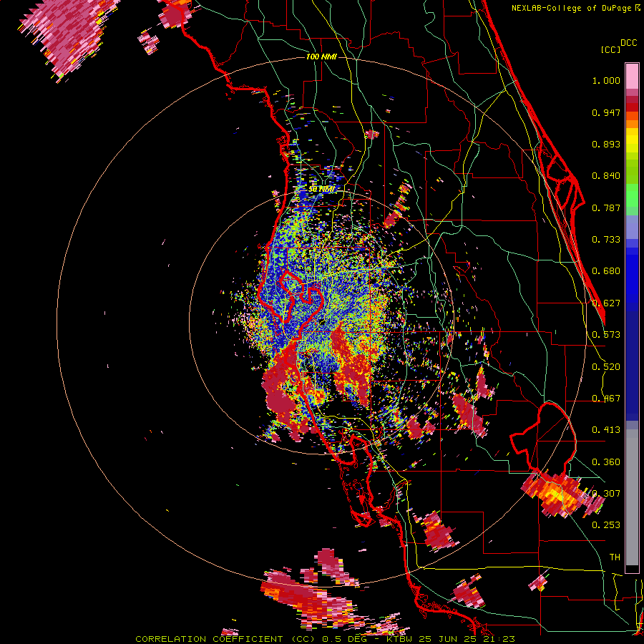The width and height of the screenshot is (644, 644).
Task: Click the DCC product label
Action: click(628, 43)
